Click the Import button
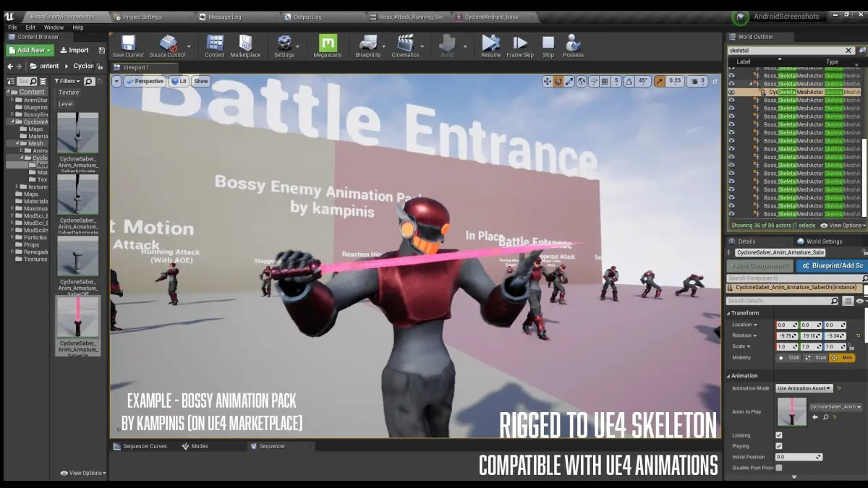The image size is (868, 488). pyautogui.click(x=75, y=50)
